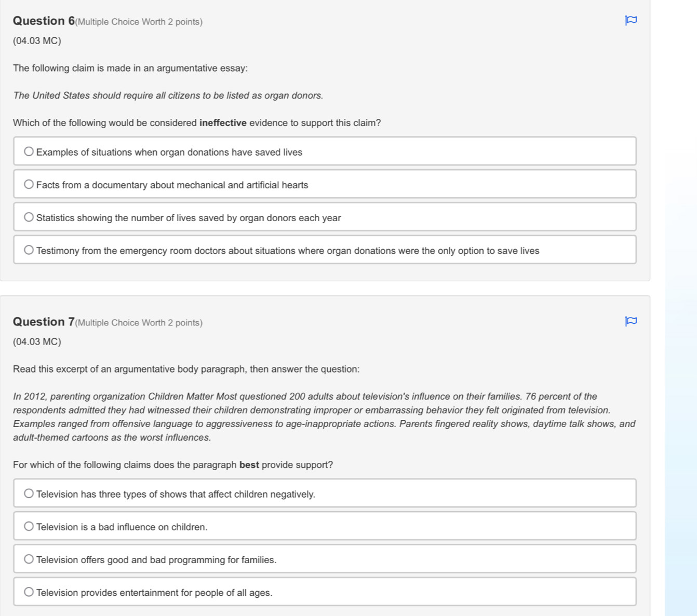Flag Question 6 for review
The width and height of the screenshot is (697, 616).
tap(631, 21)
